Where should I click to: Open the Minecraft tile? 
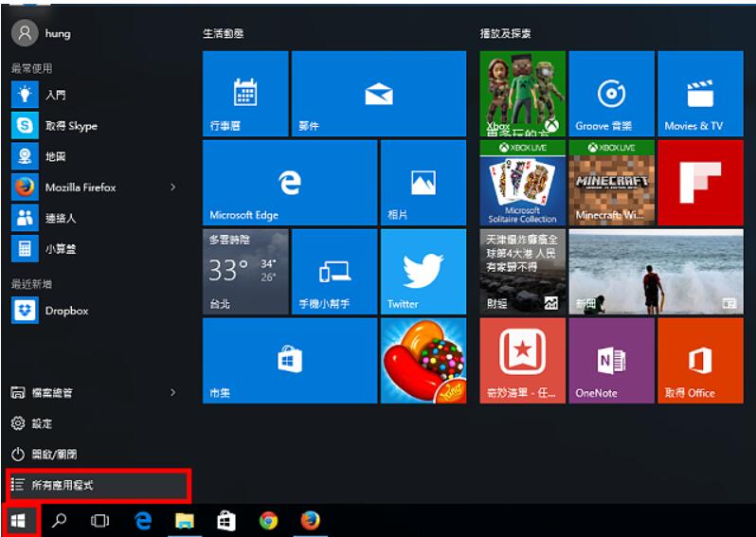pyautogui.click(x=611, y=183)
